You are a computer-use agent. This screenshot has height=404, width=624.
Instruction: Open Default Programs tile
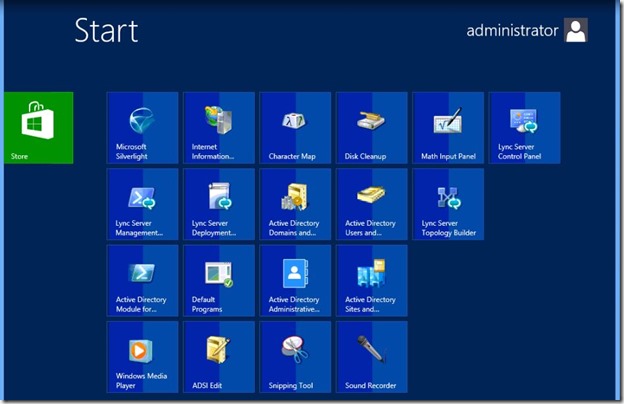[219, 281]
